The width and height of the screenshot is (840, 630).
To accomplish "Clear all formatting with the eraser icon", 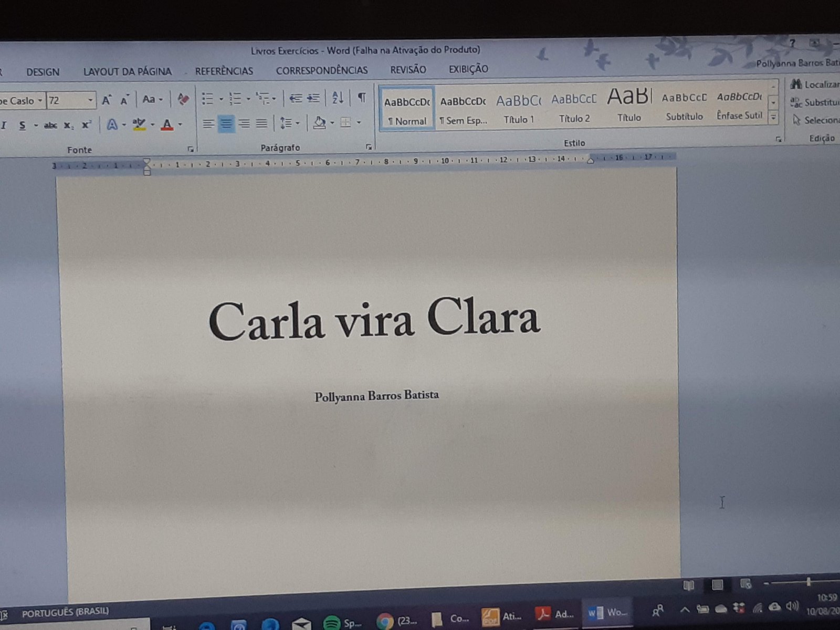I will 183,99.
